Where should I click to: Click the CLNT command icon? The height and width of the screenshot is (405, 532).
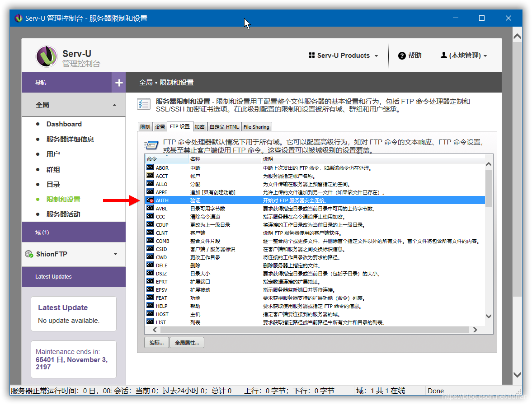150,233
